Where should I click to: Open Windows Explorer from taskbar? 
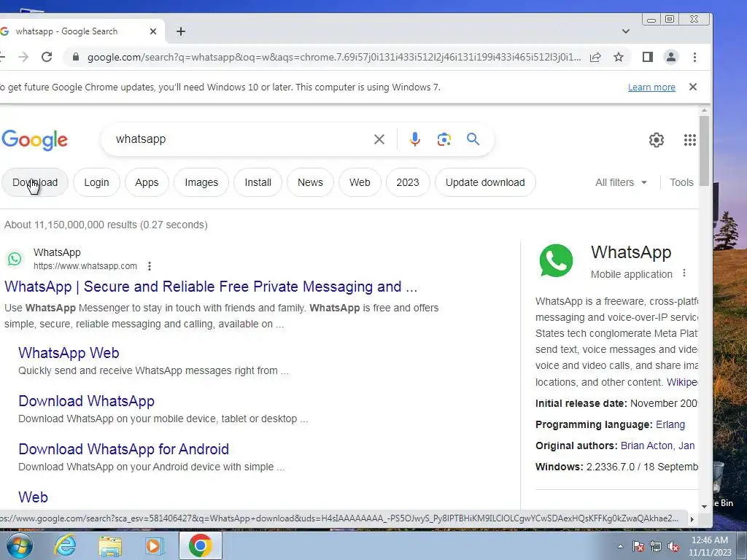(x=110, y=546)
